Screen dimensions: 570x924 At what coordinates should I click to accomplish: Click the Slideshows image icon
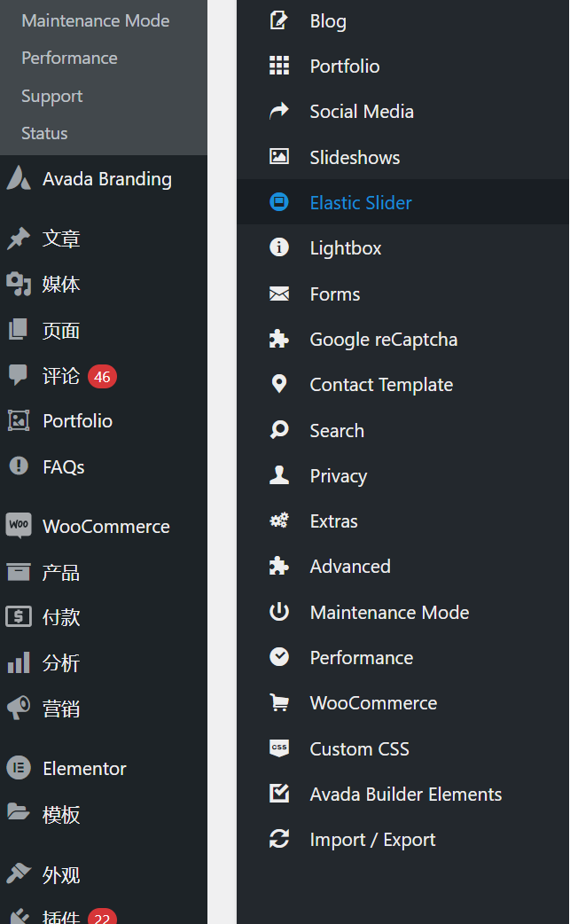click(x=279, y=157)
